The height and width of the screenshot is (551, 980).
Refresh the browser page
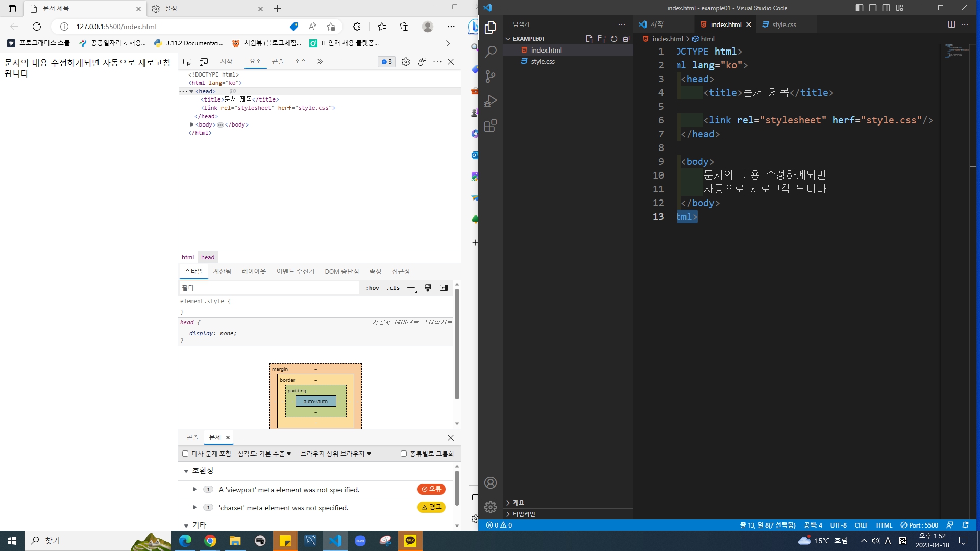(37, 27)
